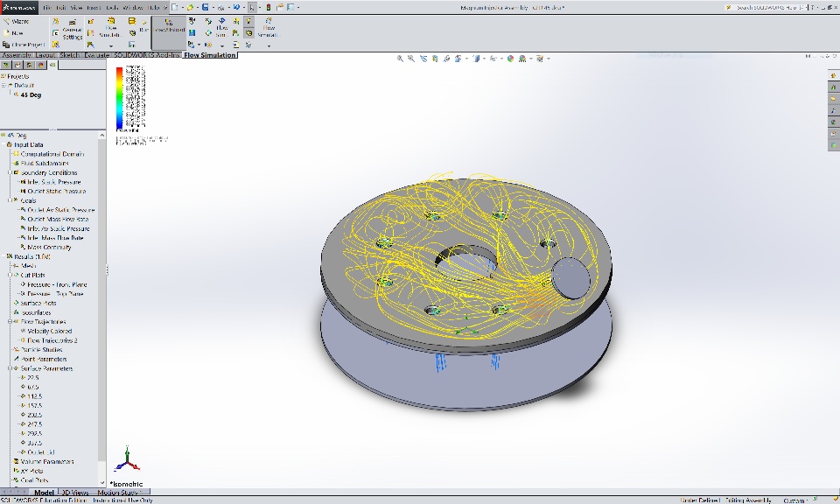Viewport: 840px width, 504px height.
Task: Click the Print icon
Action: pyautogui.click(x=220, y=8)
